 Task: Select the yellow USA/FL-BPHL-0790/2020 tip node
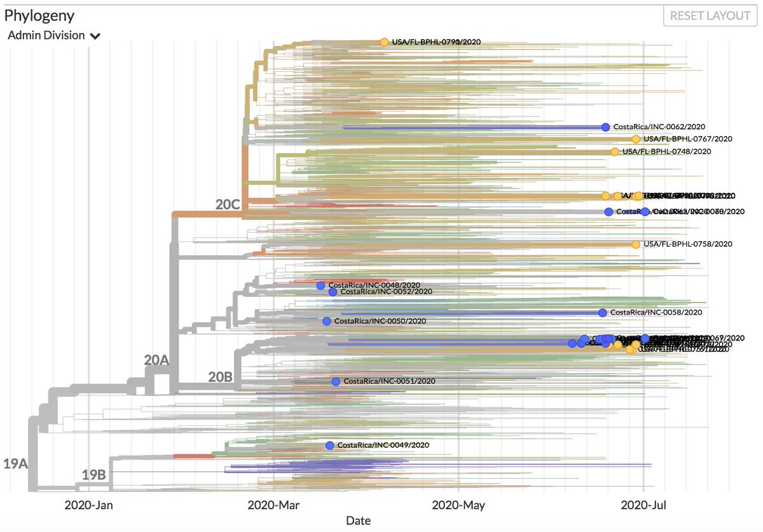point(384,42)
